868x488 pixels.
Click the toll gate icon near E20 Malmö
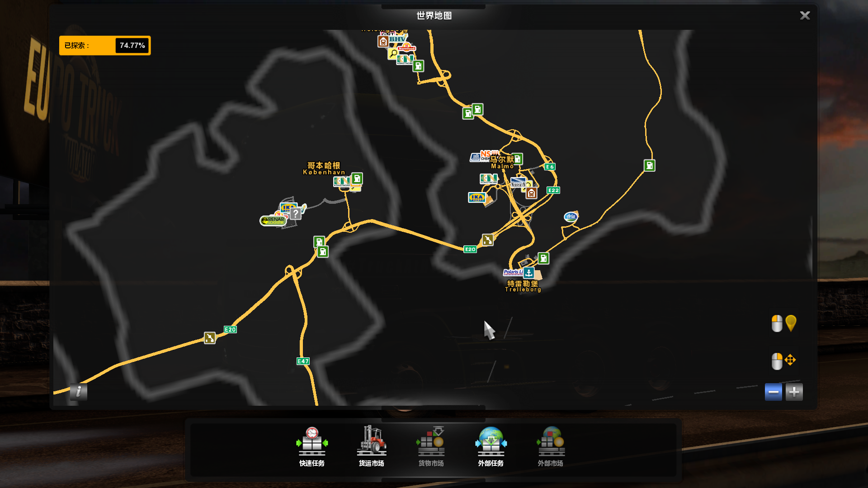click(x=487, y=240)
